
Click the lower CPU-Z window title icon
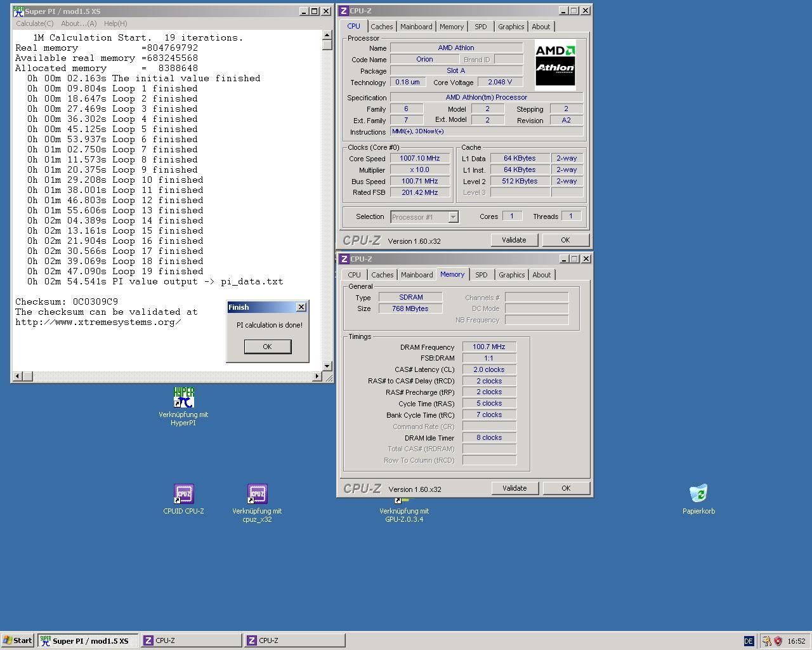click(344, 259)
